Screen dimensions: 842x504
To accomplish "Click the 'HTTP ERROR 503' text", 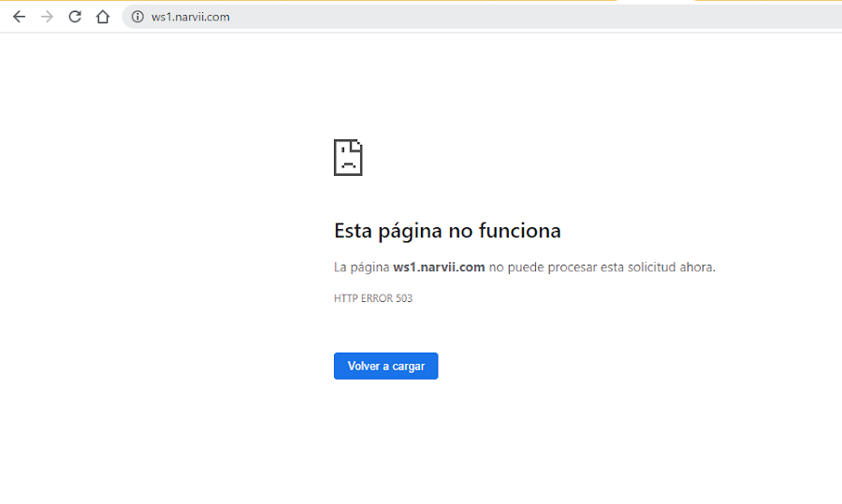I will 373,298.
